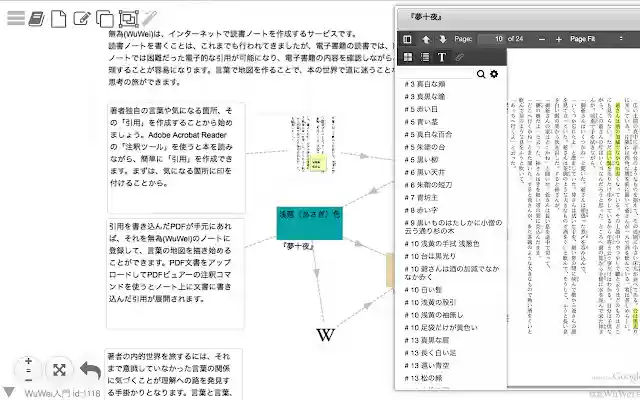Select the group selection frame icon

(x=129, y=19)
